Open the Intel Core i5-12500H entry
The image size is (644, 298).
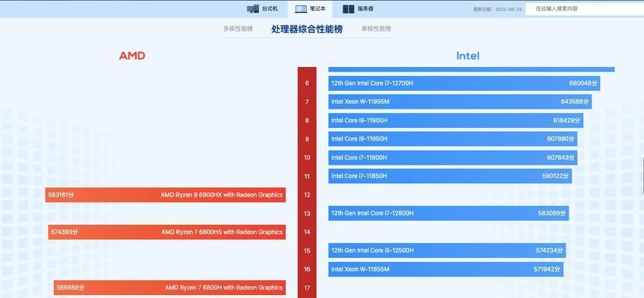[447, 250]
